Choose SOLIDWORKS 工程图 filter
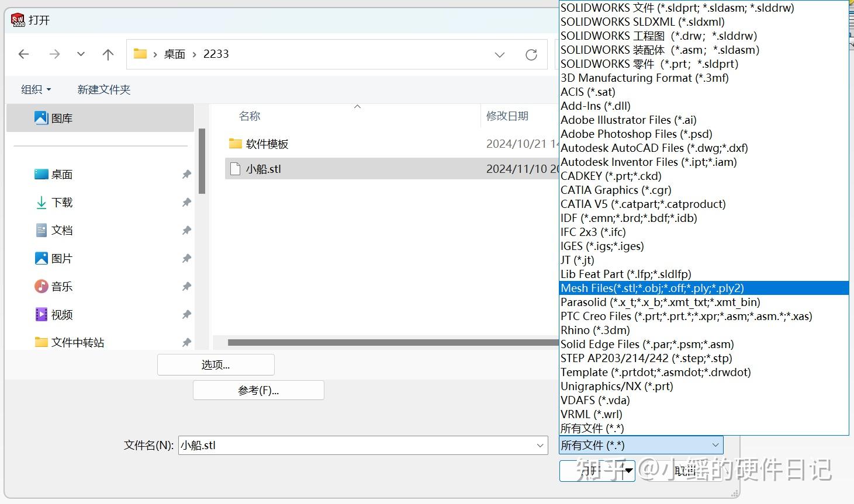854x504 pixels. (x=704, y=36)
